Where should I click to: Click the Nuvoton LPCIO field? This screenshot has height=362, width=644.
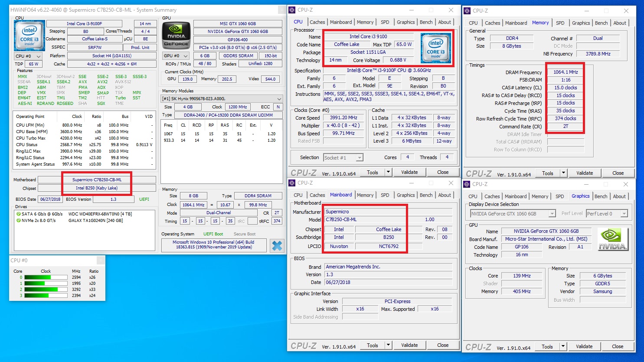click(339, 246)
